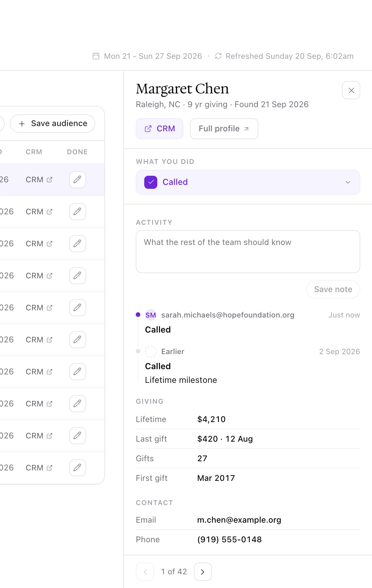This screenshot has height=588, width=372.
Task: Open the Full profile link
Action: coord(224,129)
